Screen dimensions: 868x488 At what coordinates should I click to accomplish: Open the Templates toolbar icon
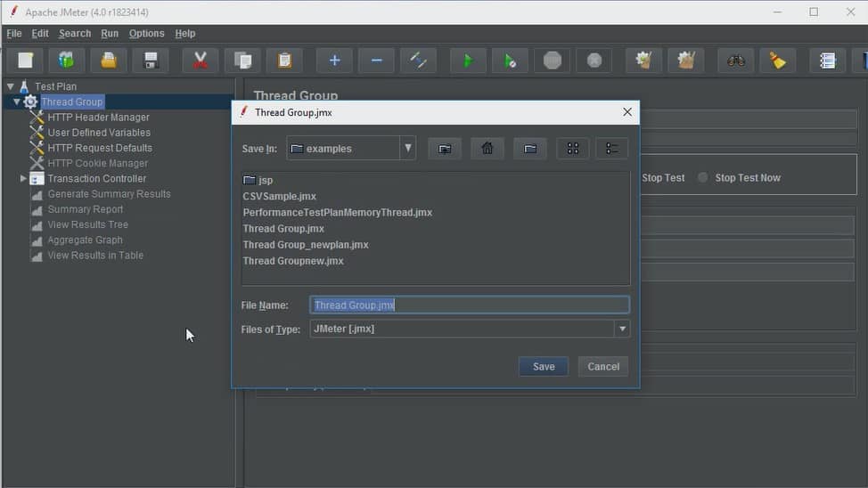tap(67, 61)
